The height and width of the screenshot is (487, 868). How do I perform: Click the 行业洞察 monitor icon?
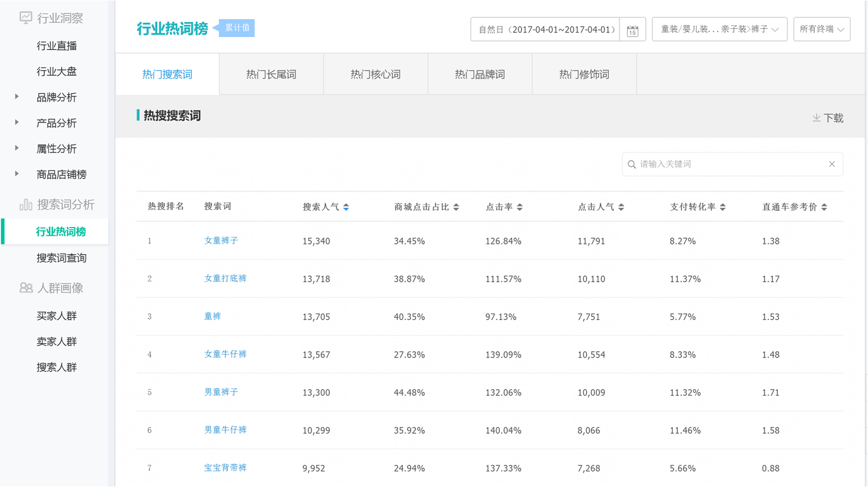[25, 18]
